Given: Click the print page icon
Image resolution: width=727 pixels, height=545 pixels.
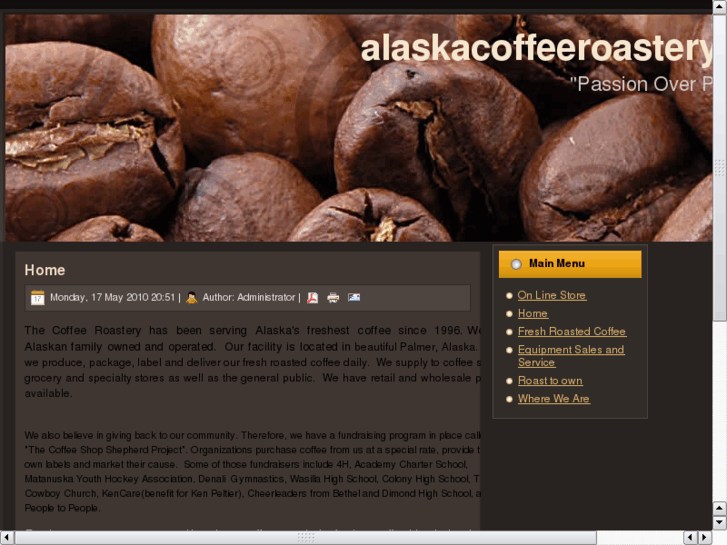Looking at the screenshot, I should point(333,297).
